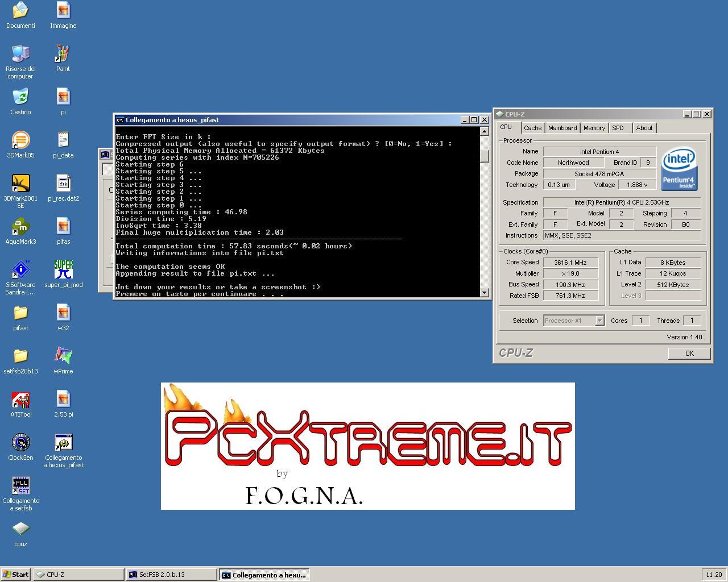
Task: Click console scrollbar down arrow
Action: [x=485, y=292]
